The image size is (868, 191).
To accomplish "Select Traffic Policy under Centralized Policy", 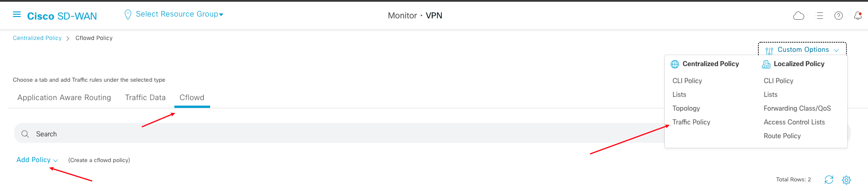I will pos(691,122).
